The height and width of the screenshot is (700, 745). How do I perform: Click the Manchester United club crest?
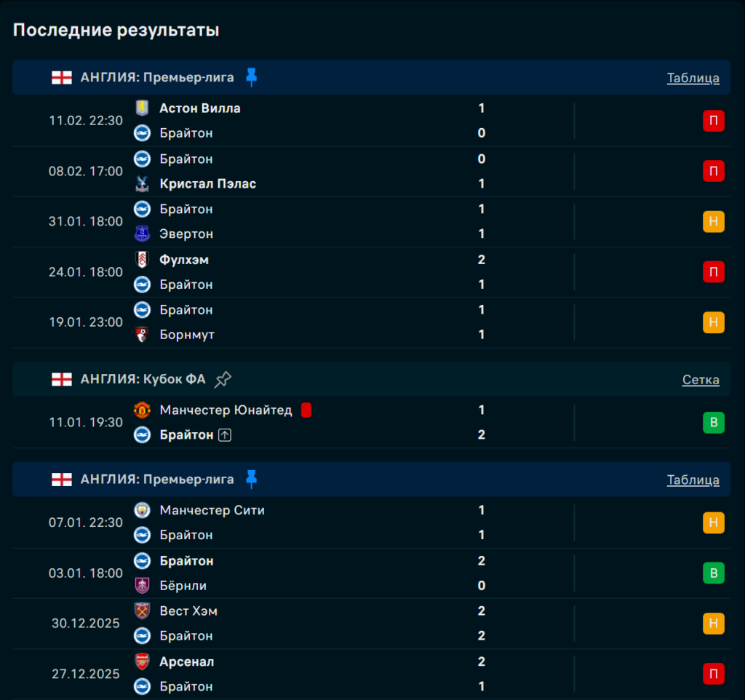tap(142, 410)
